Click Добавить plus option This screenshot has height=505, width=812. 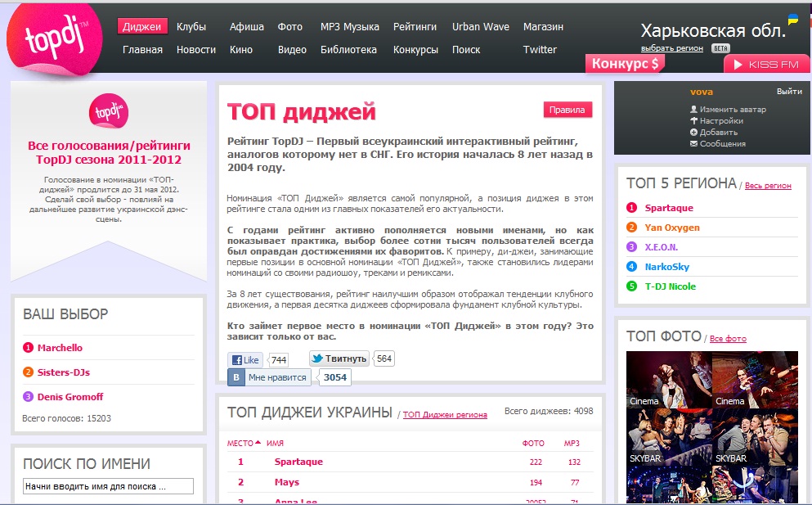point(714,133)
